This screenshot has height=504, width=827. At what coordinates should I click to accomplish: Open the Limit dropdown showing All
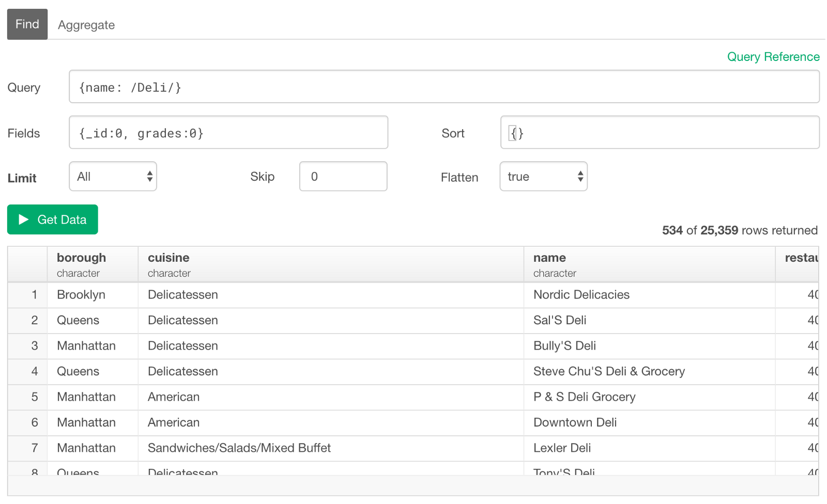pos(113,177)
